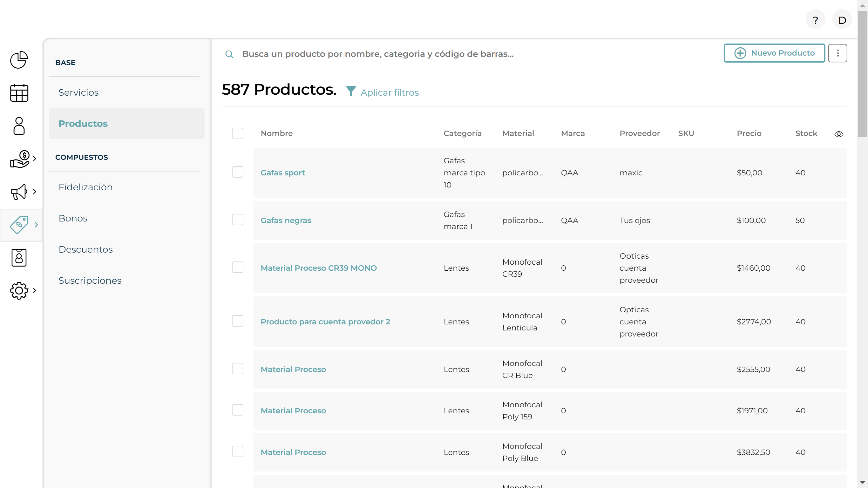This screenshot has height=488, width=868.
Task: Open Fidelización menu item
Action: pyautogui.click(x=85, y=187)
